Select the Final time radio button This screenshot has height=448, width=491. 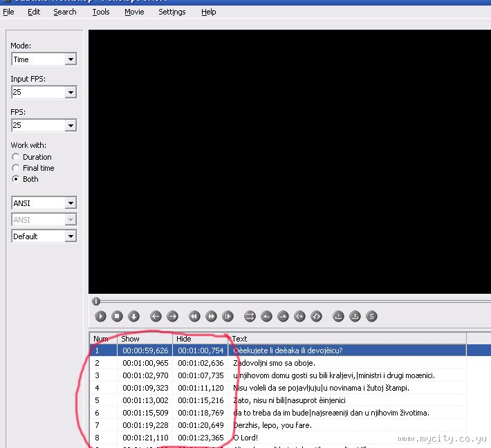pos(15,168)
